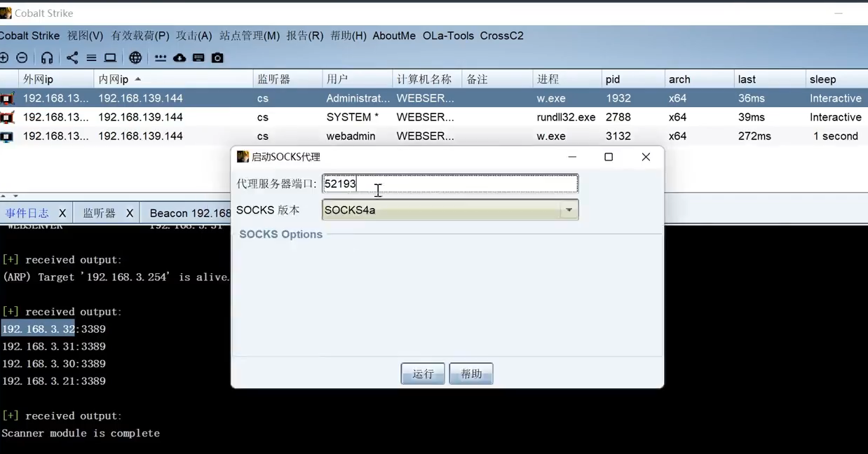The width and height of the screenshot is (868, 454).
Task: Maximize the 启动SOCKS代理 dialog
Action: coord(609,157)
